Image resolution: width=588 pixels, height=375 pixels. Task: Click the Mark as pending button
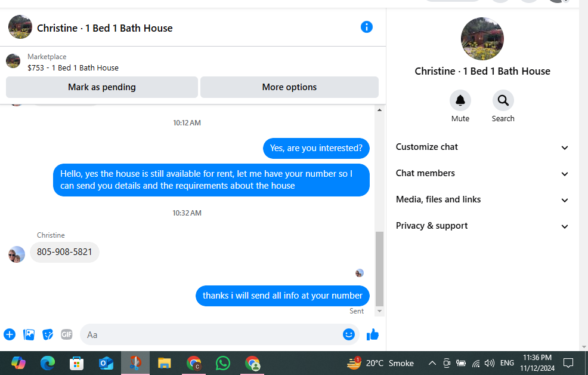click(102, 87)
